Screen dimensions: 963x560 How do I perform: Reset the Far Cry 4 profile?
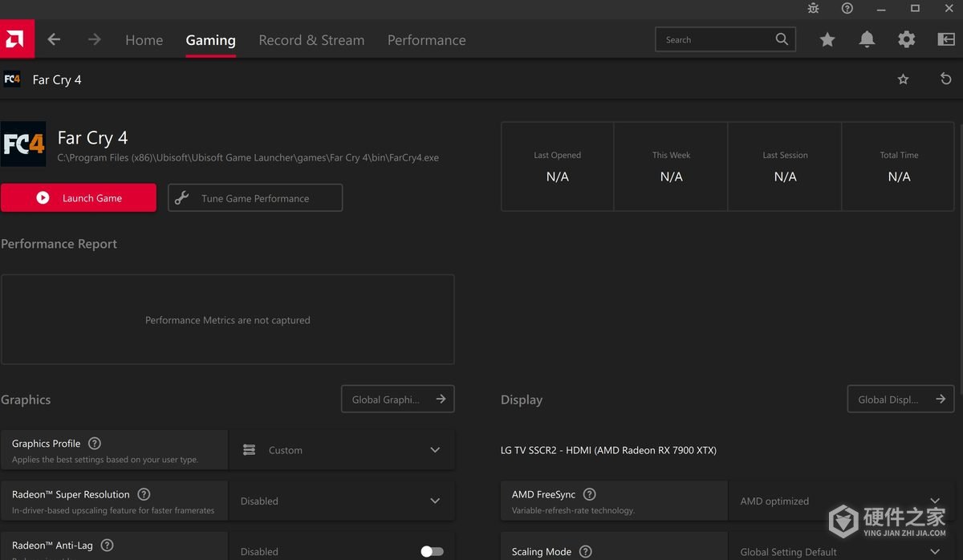click(945, 79)
